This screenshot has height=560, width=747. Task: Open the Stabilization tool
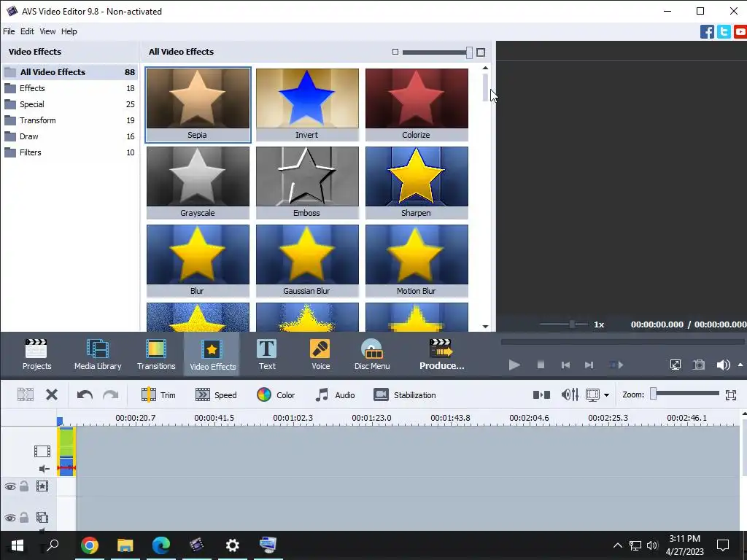[404, 394]
